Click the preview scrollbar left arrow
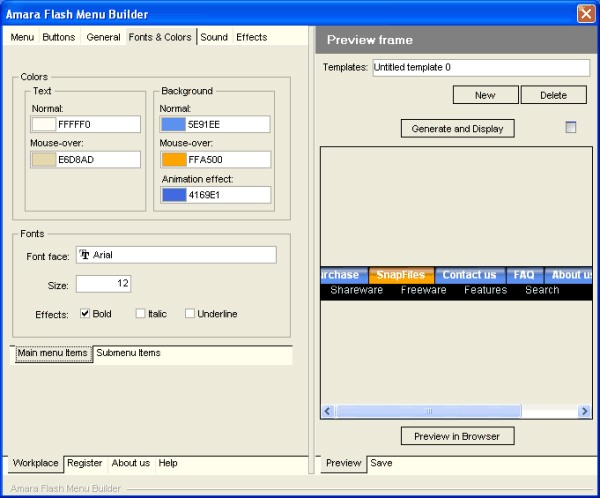 pyautogui.click(x=328, y=411)
